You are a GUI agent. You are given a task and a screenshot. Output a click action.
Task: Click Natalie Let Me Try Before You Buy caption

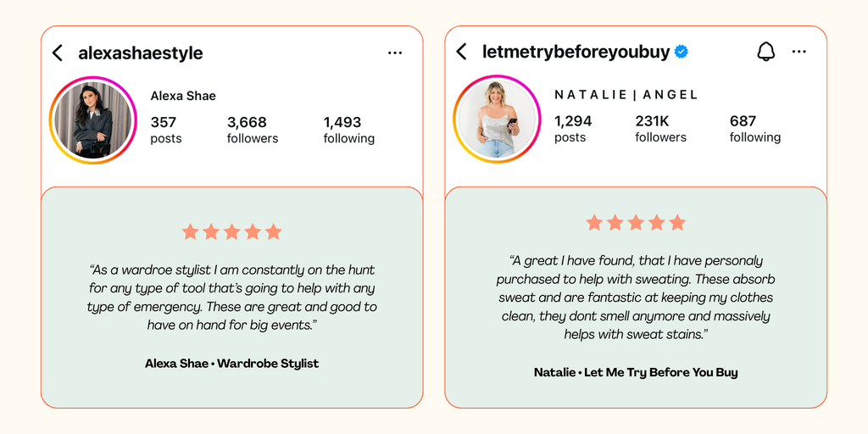pyautogui.click(x=636, y=372)
